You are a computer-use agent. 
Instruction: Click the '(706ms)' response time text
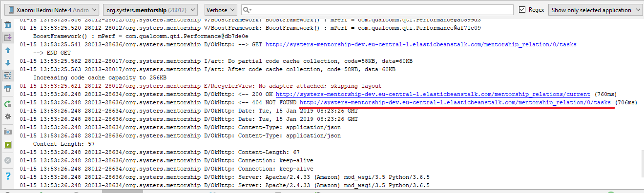tap(626, 102)
